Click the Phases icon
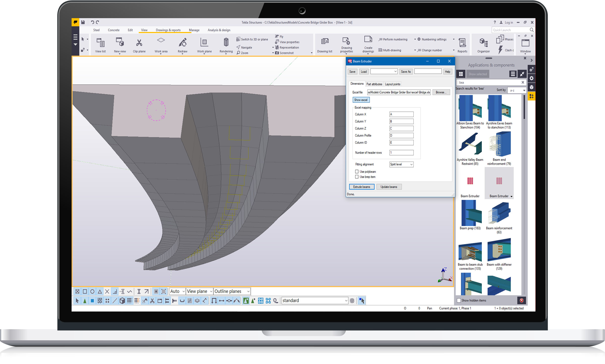The height and width of the screenshot is (364, 605). pos(500,39)
